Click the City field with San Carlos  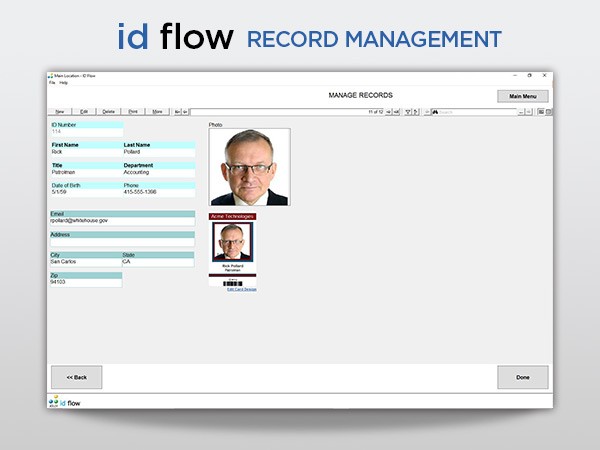[86, 262]
